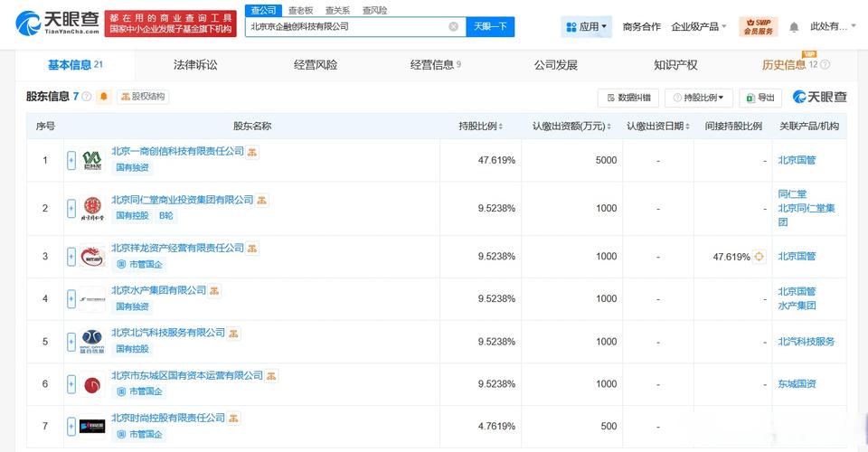This screenshot has width=868, height=452.
Task: Click the TianYanCha logo
Action: point(58,23)
